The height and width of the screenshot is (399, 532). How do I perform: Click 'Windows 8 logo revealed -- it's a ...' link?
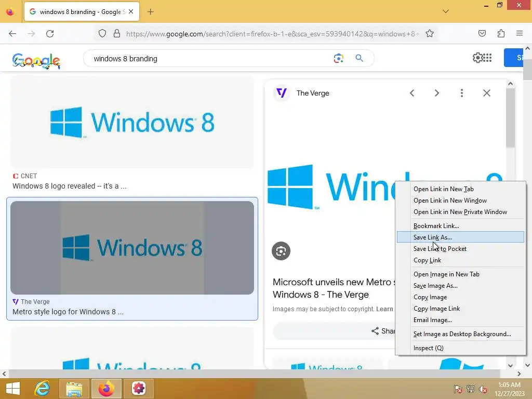click(69, 186)
